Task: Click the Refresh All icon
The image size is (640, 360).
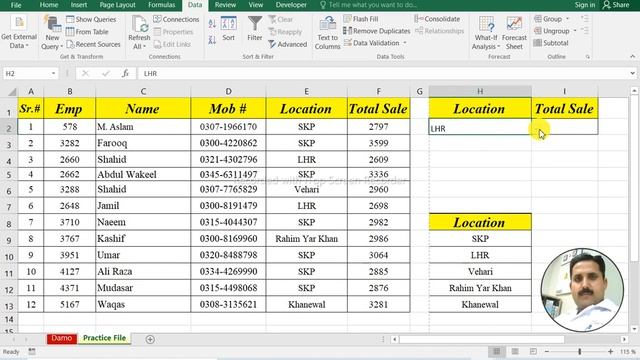Action: 139,24
